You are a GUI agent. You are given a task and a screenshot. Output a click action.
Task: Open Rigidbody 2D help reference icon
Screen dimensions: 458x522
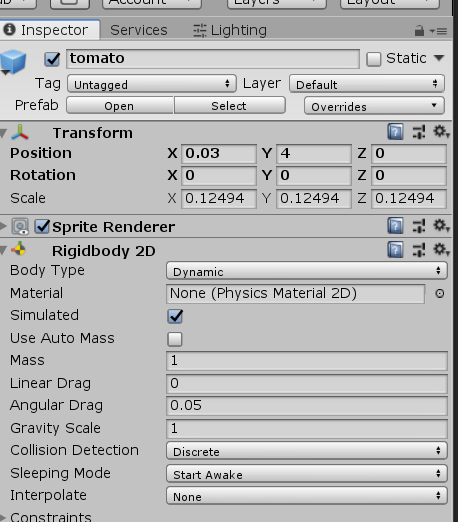click(x=395, y=250)
